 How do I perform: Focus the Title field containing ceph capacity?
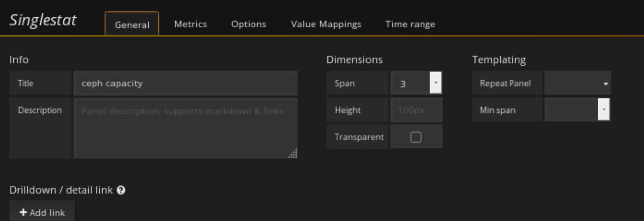click(185, 83)
